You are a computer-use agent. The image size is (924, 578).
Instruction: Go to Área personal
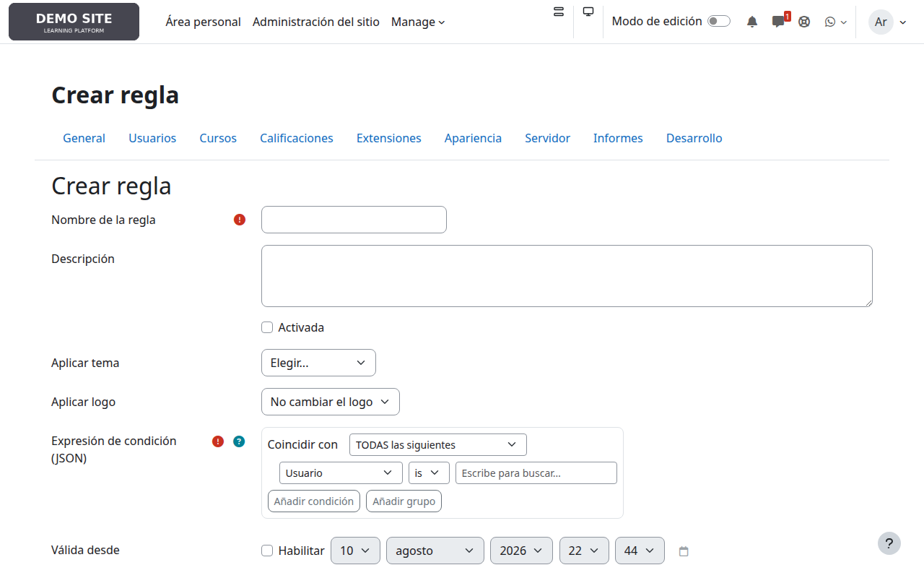(x=203, y=22)
